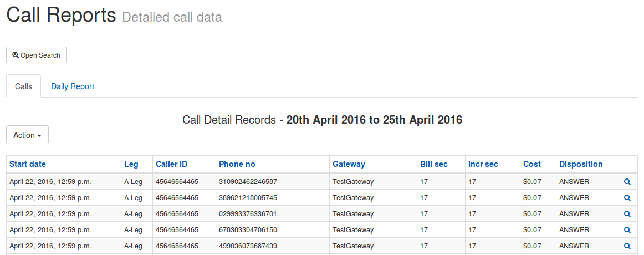Expand the Action dropdown menu
The height and width of the screenshot is (255, 644).
click(28, 135)
